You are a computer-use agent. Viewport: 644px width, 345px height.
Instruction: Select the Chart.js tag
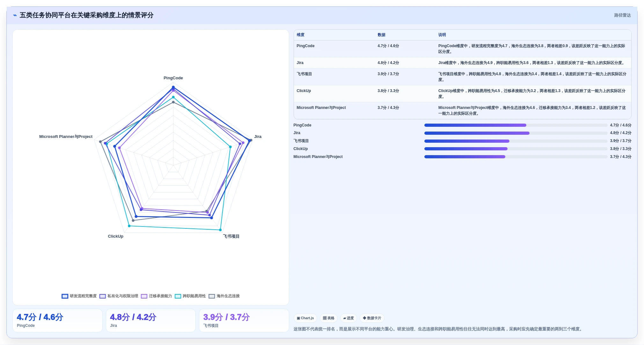tap(305, 318)
